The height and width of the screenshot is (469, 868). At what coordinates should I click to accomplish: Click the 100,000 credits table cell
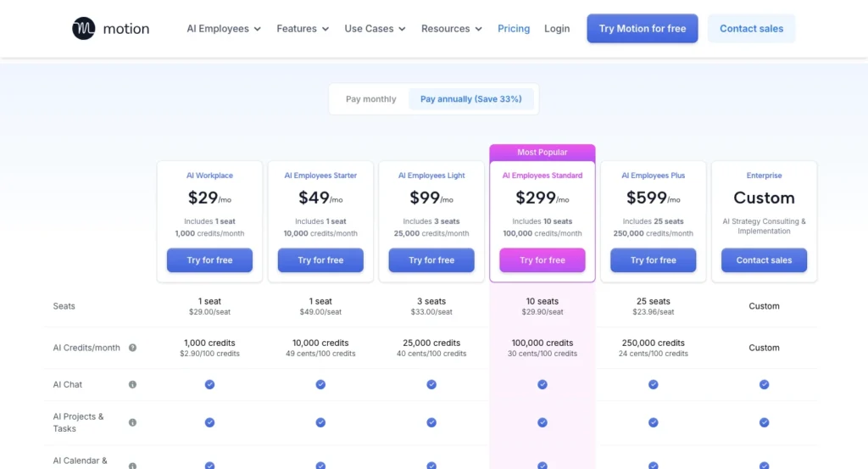coord(542,348)
